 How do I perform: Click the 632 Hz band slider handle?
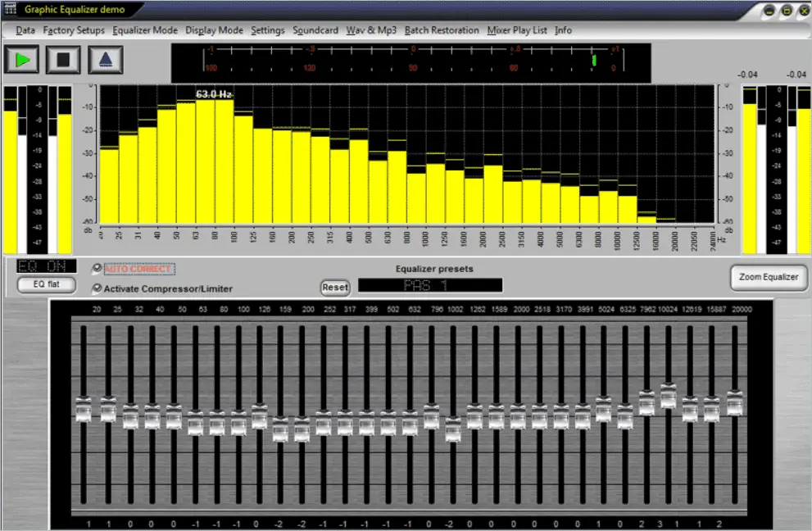pyautogui.click(x=411, y=424)
